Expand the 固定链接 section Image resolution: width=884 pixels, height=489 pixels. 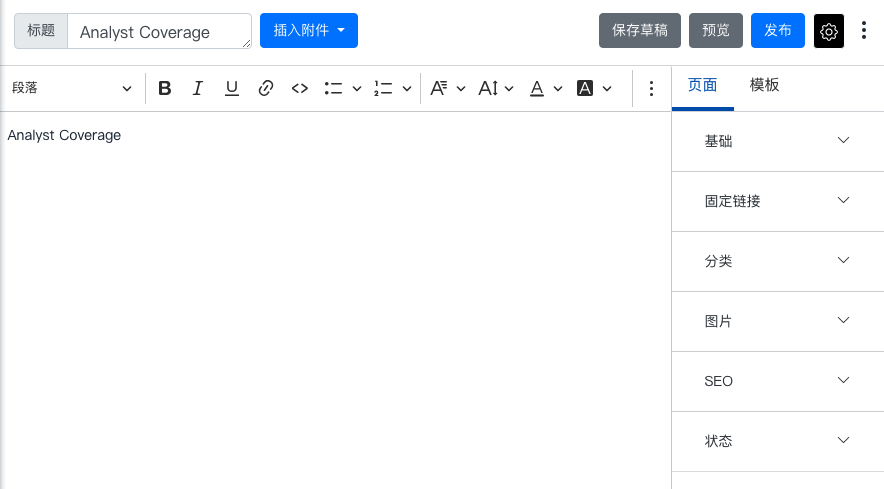[x=777, y=201]
